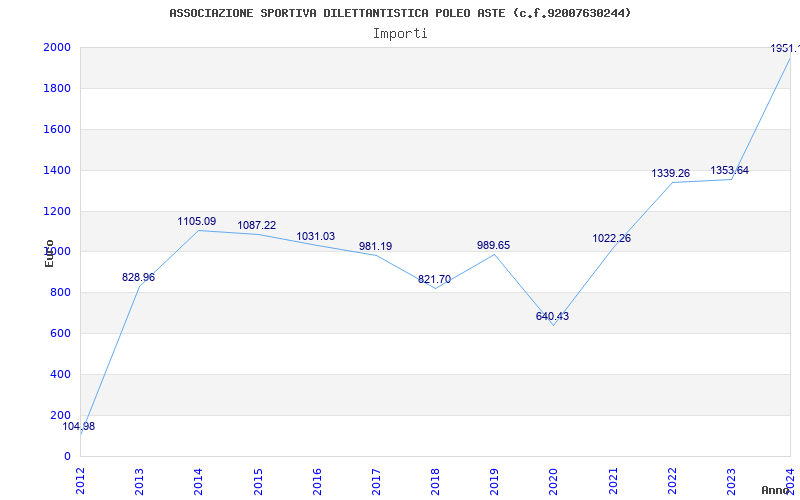
Task: Select data label 1087.22
Action: click(x=257, y=226)
